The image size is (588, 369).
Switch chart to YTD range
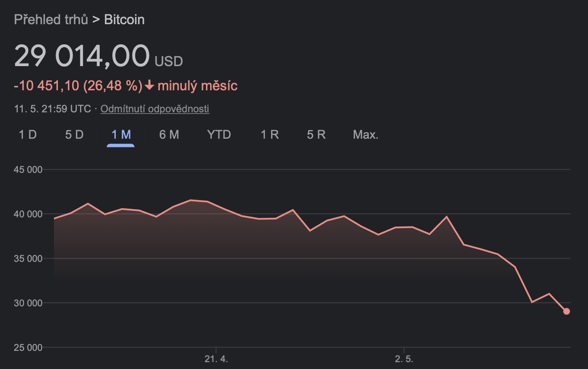[219, 135]
